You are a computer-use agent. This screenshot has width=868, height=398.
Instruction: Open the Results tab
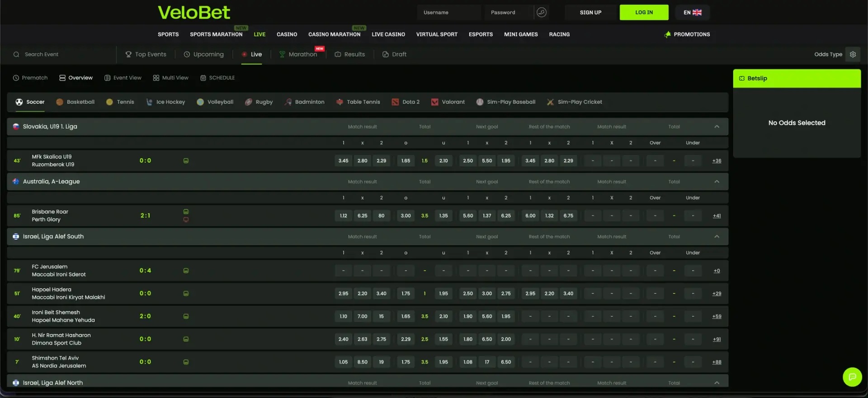(x=349, y=54)
